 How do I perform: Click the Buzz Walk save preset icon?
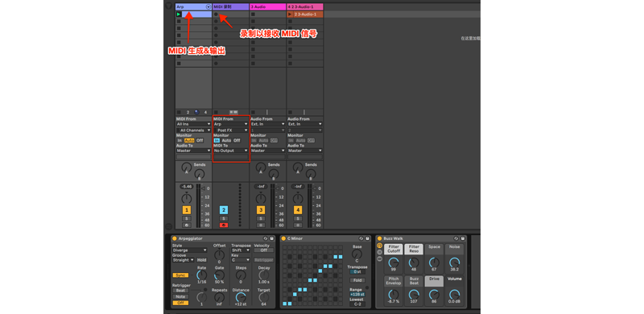click(x=463, y=238)
